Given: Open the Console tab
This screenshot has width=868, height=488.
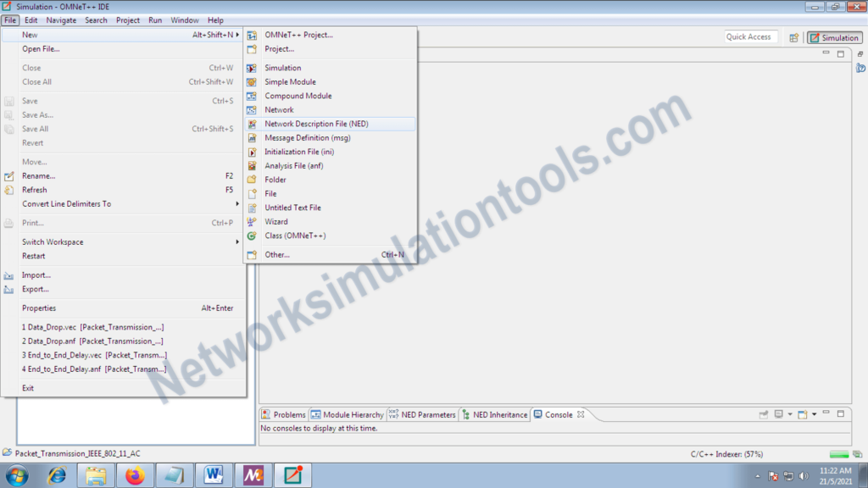Looking at the screenshot, I should click(x=557, y=414).
